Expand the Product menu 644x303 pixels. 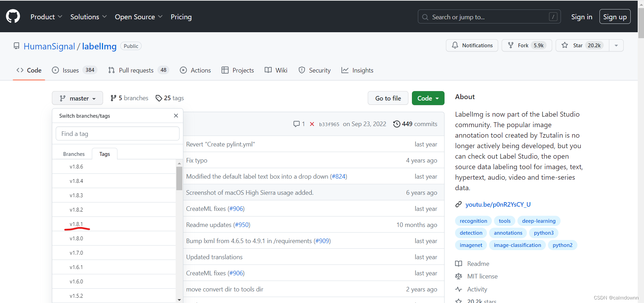(46, 17)
